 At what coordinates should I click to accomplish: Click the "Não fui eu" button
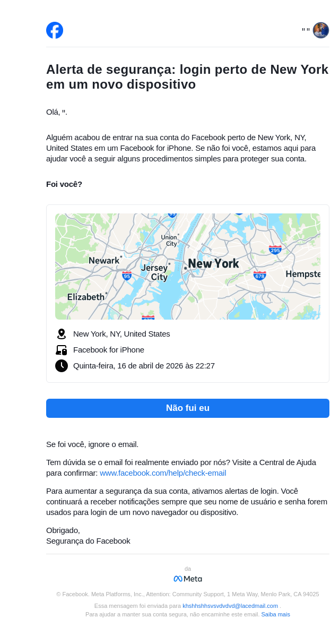click(x=188, y=408)
